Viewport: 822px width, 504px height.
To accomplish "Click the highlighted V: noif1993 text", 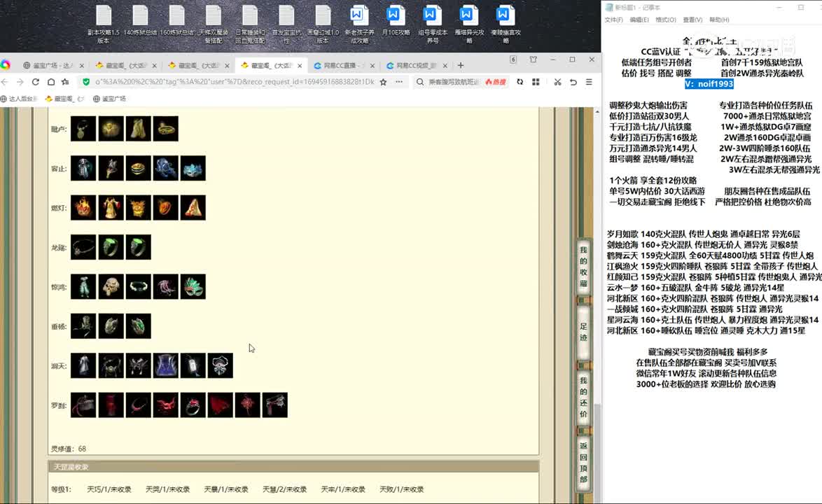I will coord(709,84).
